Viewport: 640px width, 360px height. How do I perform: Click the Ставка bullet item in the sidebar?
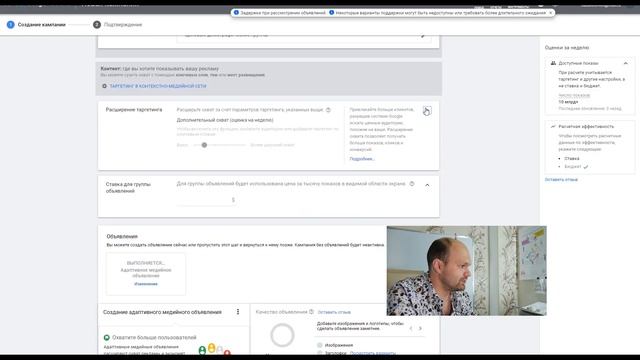click(x=571, y=158)
